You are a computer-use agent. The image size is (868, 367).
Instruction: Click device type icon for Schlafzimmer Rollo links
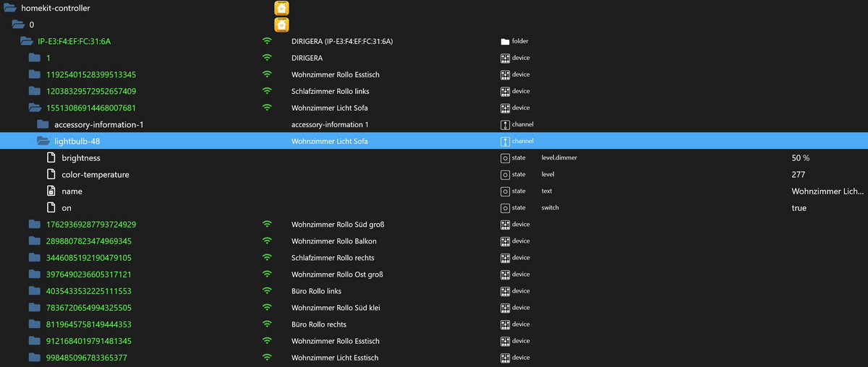coord(506,92)
